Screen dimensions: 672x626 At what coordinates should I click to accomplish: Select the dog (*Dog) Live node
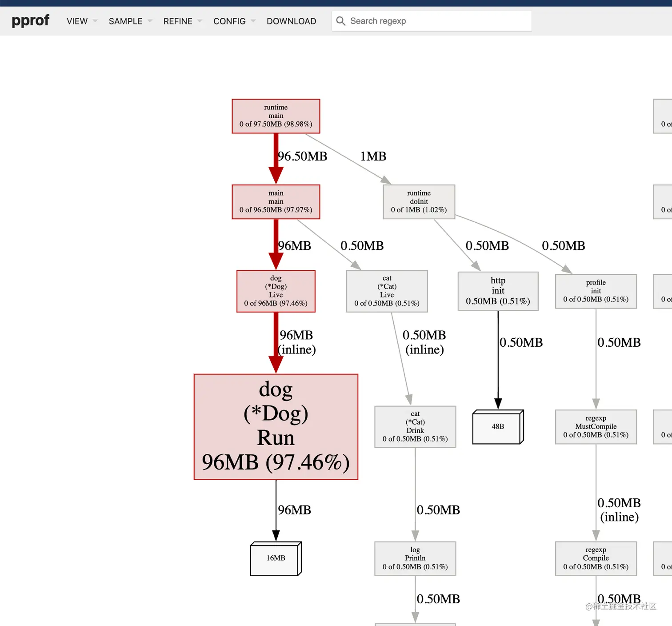click(x=276, y=291)
